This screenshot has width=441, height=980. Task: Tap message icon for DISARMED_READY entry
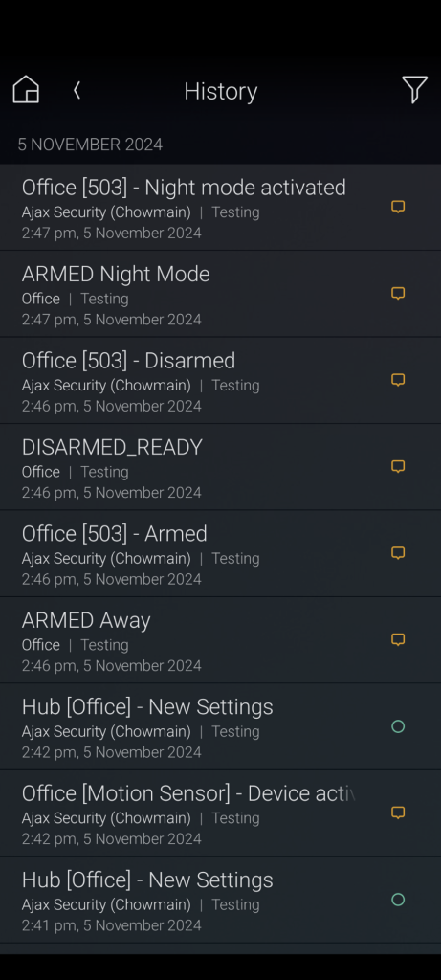tap(398, 466)
